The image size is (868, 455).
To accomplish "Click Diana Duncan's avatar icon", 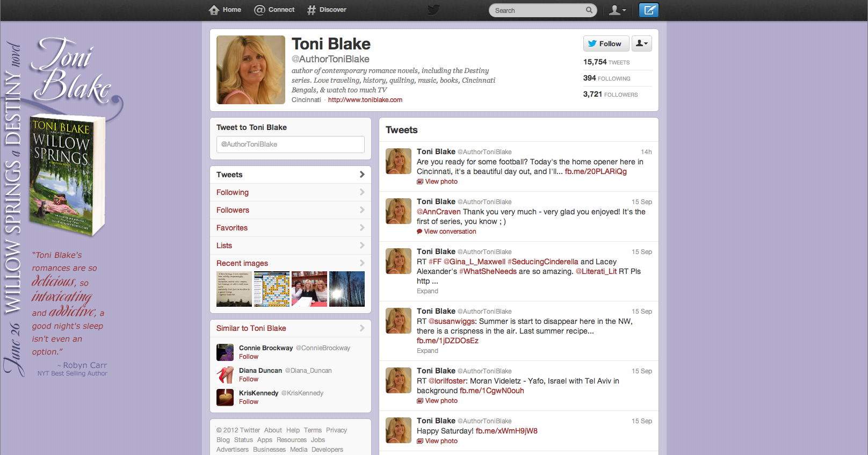I will click(225, 375).
